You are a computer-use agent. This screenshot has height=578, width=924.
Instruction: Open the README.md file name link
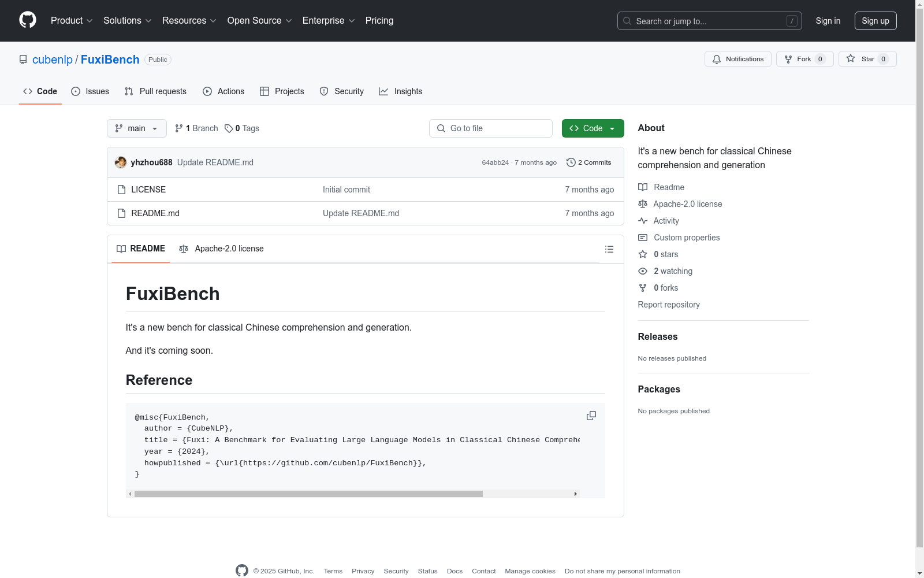[x=155, y=213]
